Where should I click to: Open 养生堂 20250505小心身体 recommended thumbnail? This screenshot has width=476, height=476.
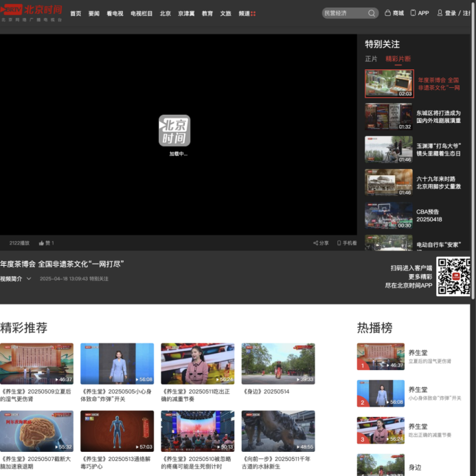[117, 363]
